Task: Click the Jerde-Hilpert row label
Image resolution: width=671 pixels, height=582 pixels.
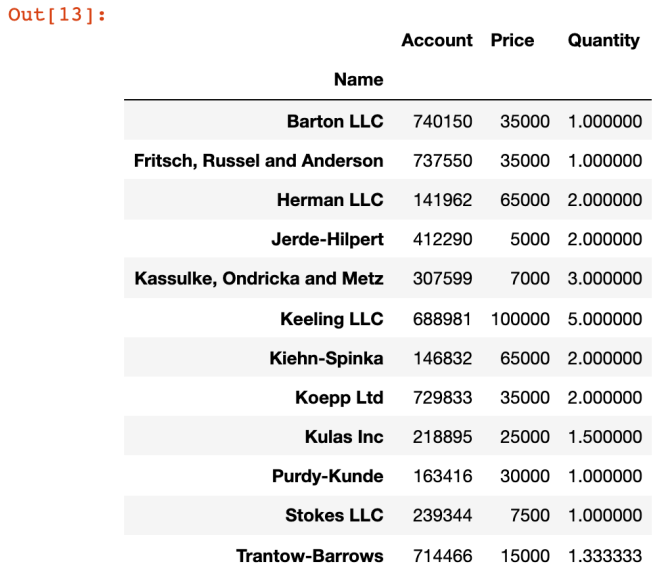Action: (x=327, y=239)
